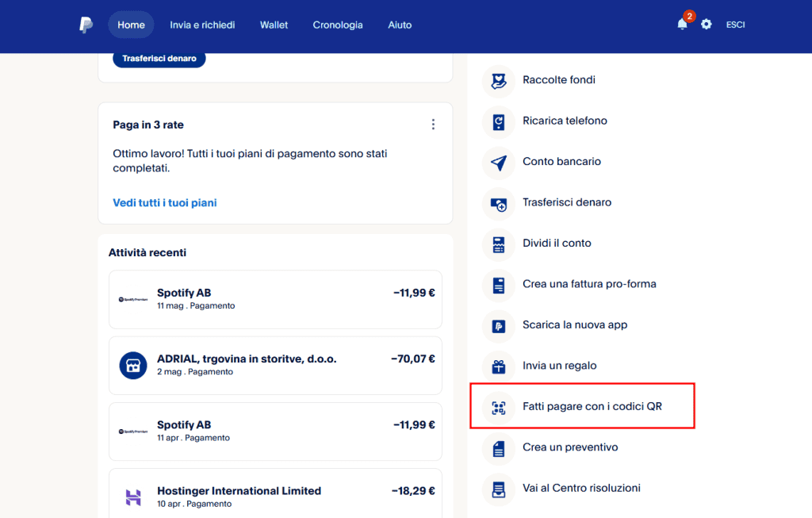The image size is (812, 518).
Task: Open the notifications bell icon
Action: (x=683, y=25)
